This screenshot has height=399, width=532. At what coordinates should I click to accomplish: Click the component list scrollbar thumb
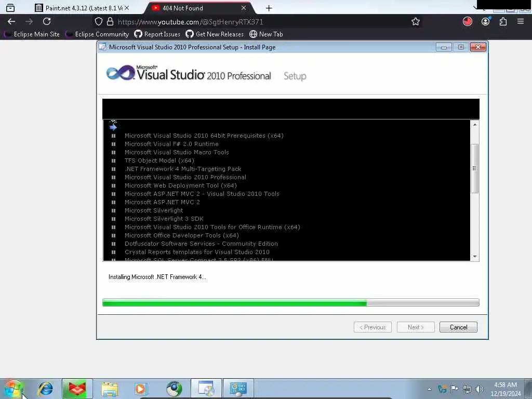coord(475,169)
